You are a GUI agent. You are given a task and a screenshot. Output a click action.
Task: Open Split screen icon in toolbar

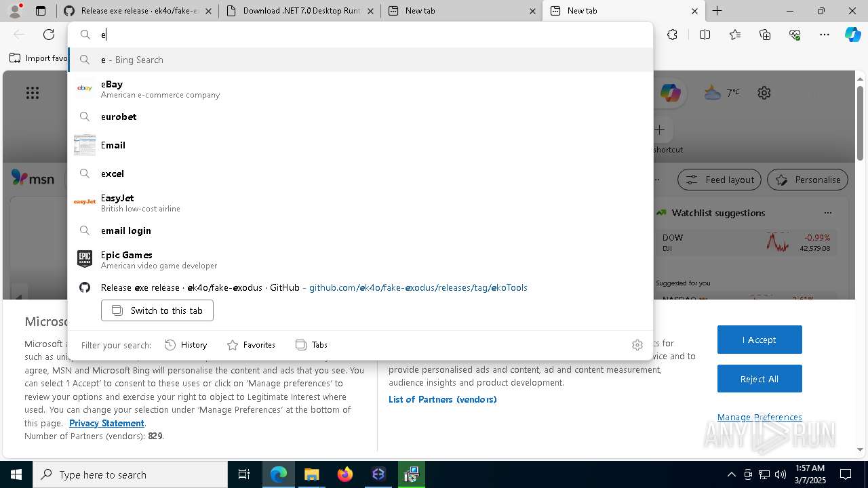click(x=705, y=35)
